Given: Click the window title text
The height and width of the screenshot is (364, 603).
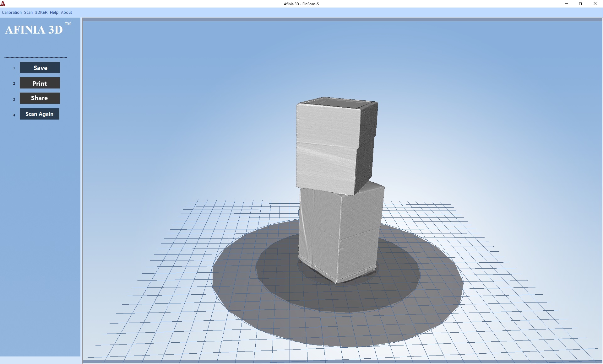Looking at the screenshot, I should pos(301,4).
